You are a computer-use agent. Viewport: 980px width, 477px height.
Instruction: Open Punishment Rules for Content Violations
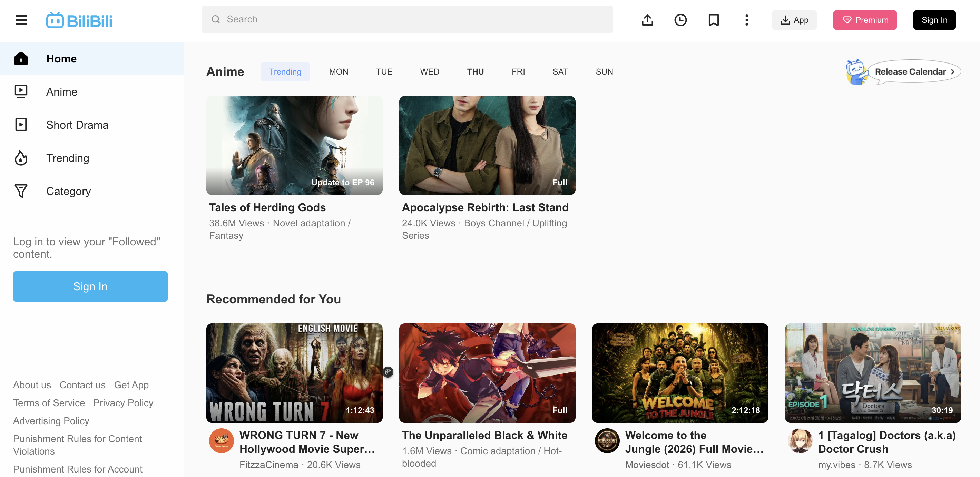[x=77, y=445]
